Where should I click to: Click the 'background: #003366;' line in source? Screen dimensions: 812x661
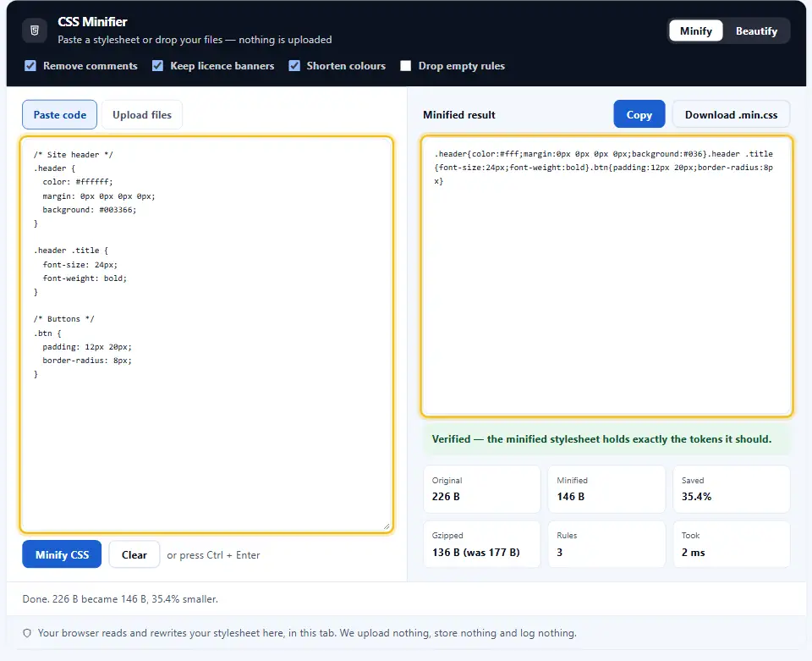(x=89, y=210)
